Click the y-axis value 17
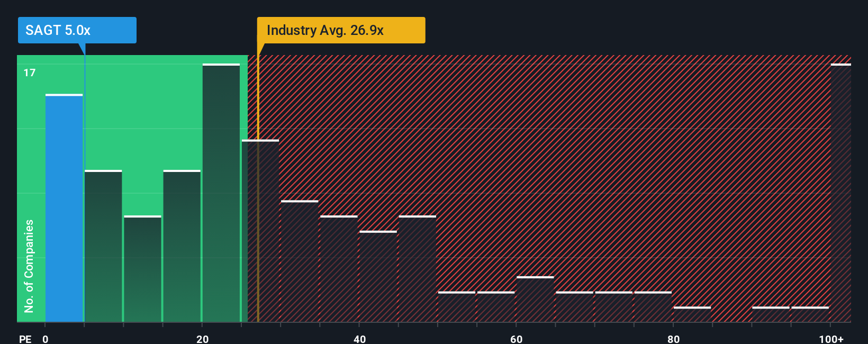868x344 pixels. (30, 73)
